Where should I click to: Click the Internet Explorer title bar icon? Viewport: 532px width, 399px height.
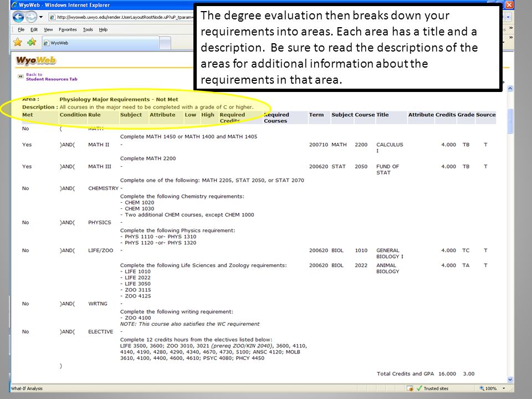point(14,5)
